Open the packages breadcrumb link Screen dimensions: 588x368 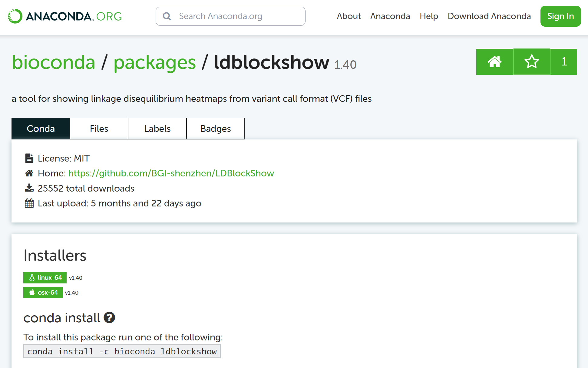[x=155, y=62]
